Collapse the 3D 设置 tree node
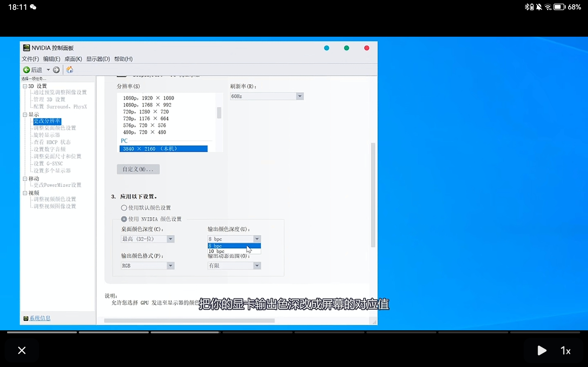588x367 pixels. coord(25,86)
